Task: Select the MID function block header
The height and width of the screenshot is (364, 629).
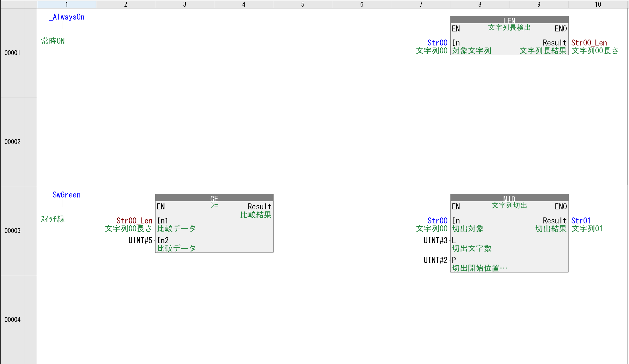Action: [509, 198]
